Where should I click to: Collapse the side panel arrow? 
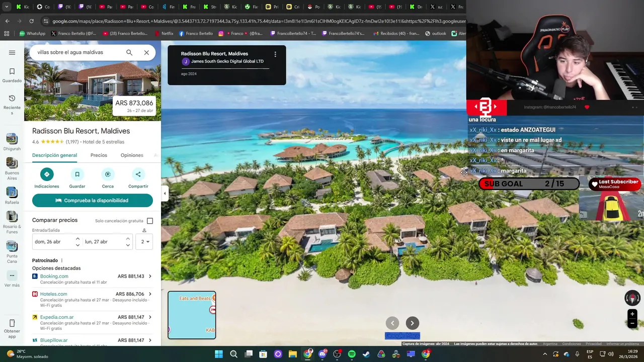165,193
